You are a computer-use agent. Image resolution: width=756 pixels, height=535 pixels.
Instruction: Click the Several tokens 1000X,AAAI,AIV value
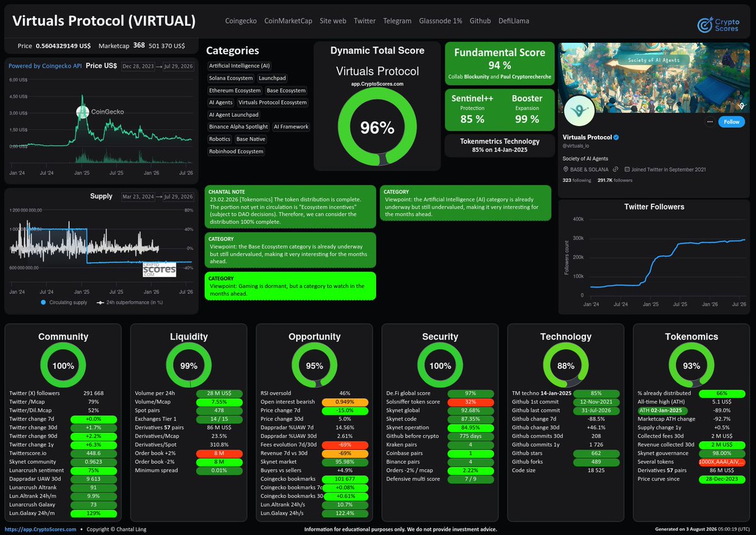(x=722, y=461)
